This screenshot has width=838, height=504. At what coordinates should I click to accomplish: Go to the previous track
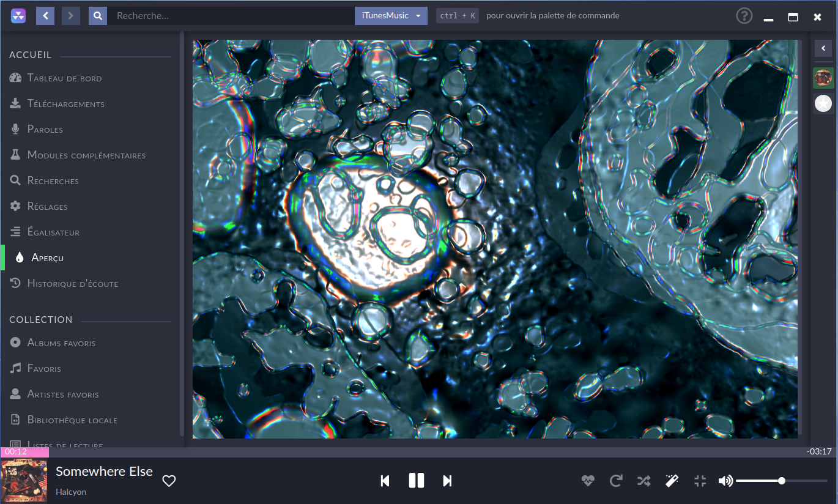(x=385, y=481)
